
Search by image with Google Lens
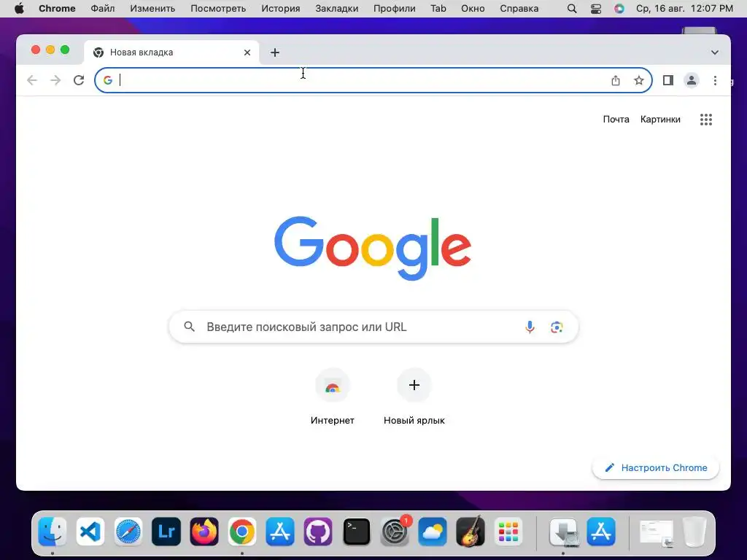point(557,327)
